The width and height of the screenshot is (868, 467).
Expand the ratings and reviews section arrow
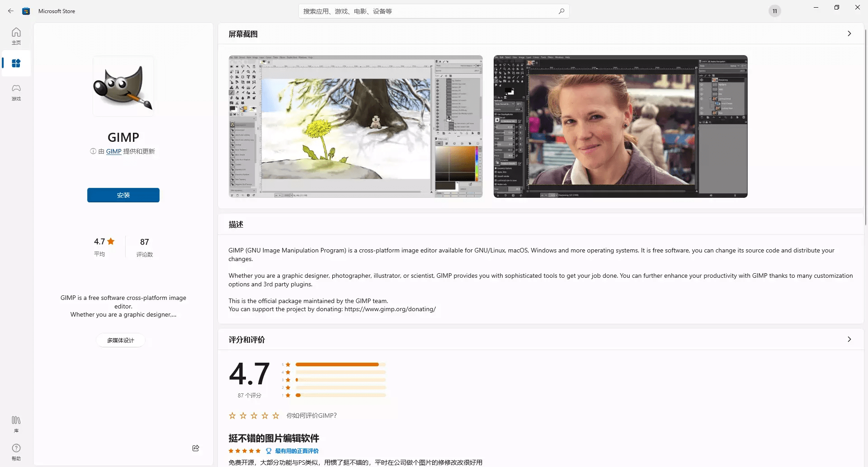(849, 339)
